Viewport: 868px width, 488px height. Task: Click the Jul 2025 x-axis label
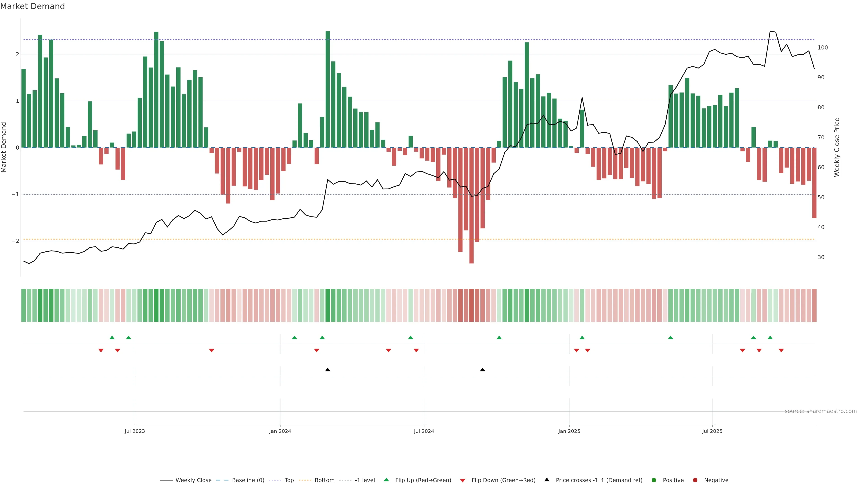[x=712, y=431]
